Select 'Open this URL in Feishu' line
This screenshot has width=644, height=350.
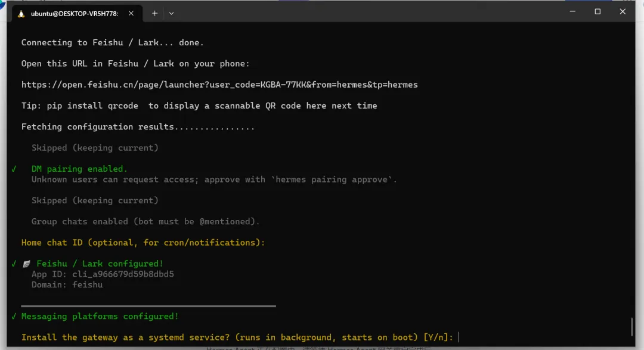coord(135,64)
